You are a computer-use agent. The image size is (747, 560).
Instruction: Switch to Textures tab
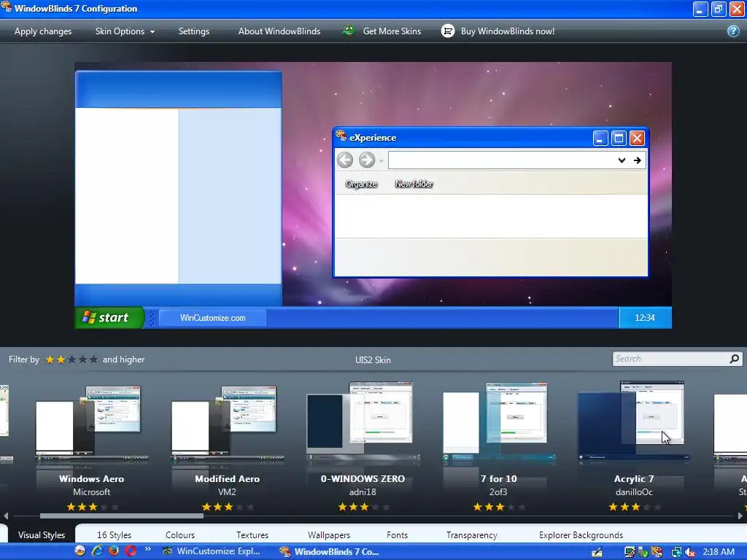pyautogui.click(x=252, y=535)
